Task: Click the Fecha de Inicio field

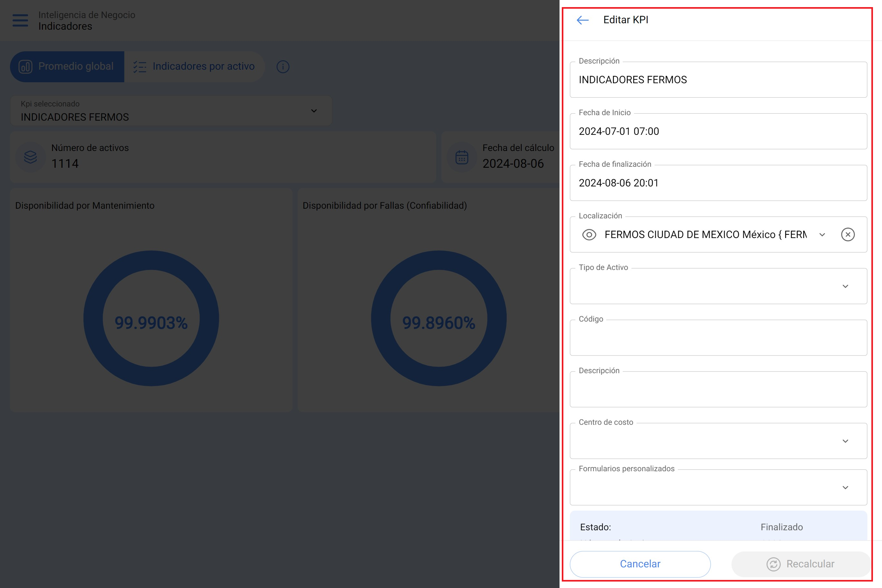Action: pyautogui.click(x=718, y=131)
